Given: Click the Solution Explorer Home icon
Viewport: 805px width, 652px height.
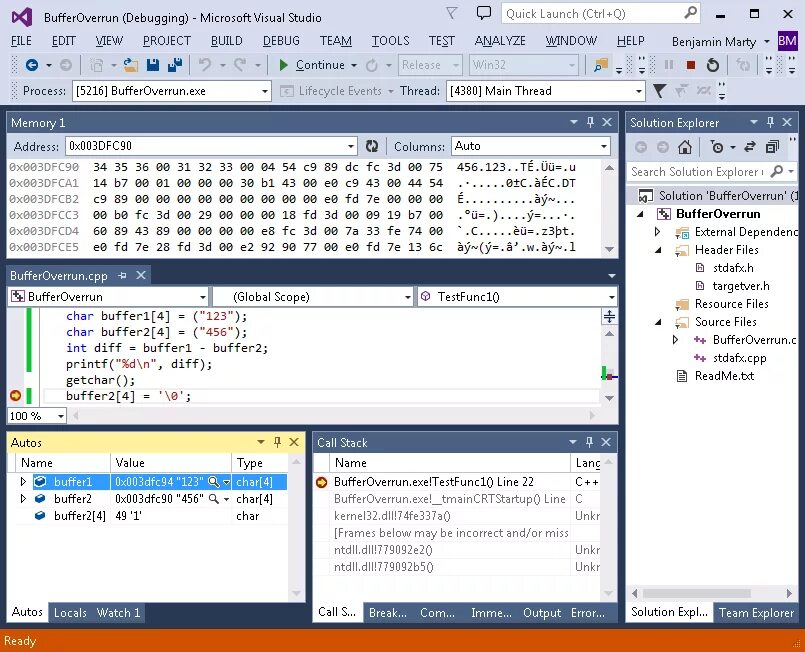Looking at the screenshot, I should pyautogui.click(x=684, y=147).
